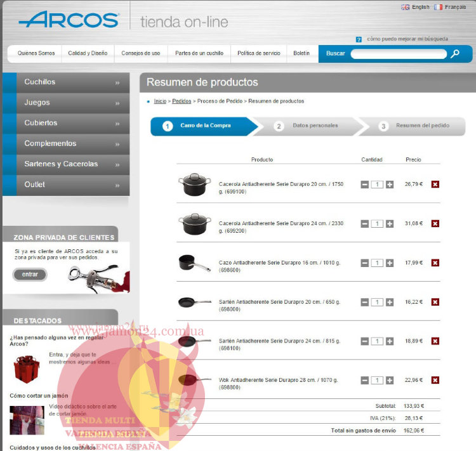Open the Sartén Durapro 20 cm thumbnail
The width and height of the screenshot is (476, 451).
[195, 303]
